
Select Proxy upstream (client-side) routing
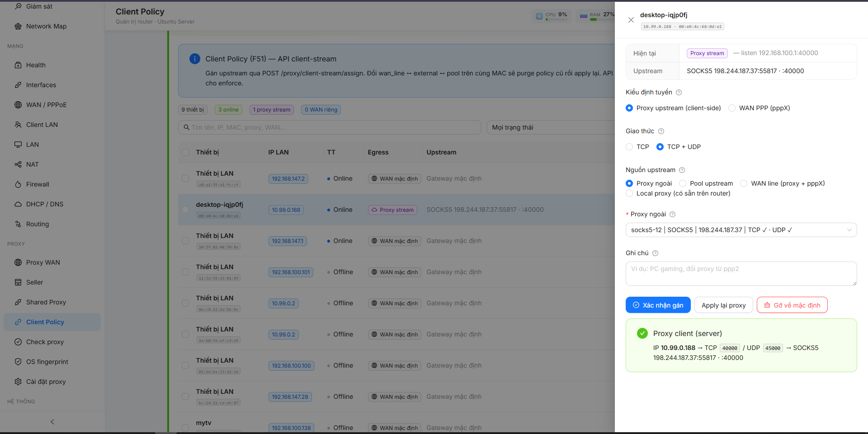pos(629,108)
